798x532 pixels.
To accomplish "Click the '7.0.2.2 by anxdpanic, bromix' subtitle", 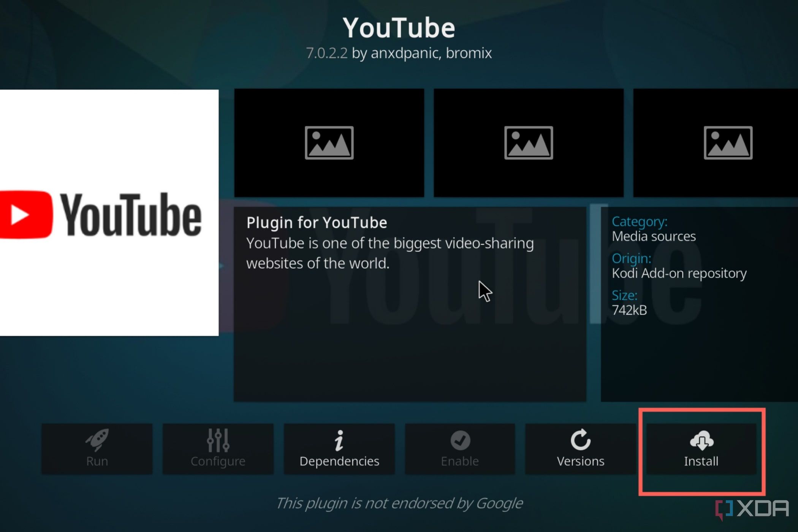I will pyautogui.click(x=399, y=53).
